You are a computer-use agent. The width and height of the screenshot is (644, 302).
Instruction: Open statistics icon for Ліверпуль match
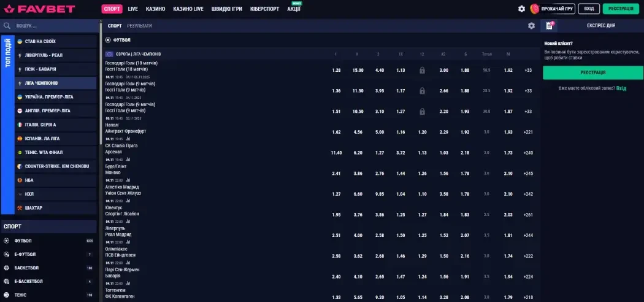point(128,242)
